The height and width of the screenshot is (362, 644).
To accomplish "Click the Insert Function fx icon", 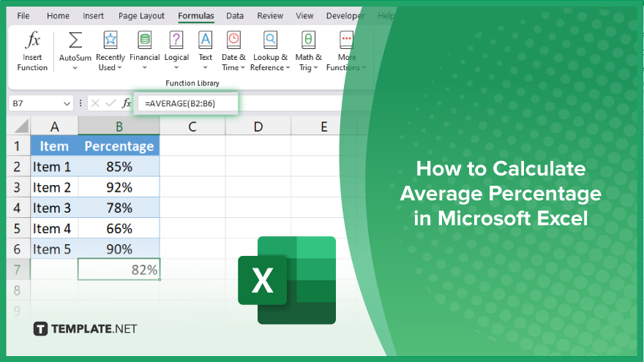I will 32,40.
